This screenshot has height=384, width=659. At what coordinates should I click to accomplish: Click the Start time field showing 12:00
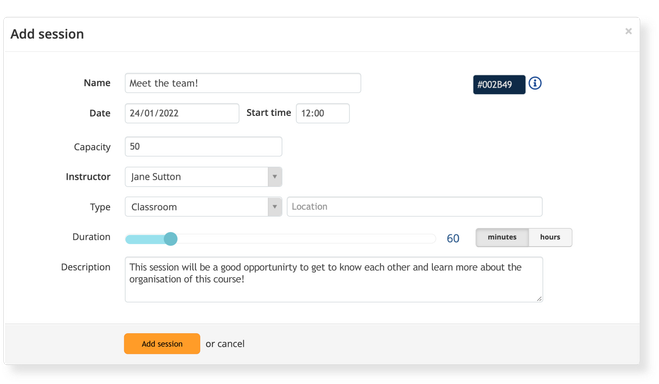(x=322, y=113)
